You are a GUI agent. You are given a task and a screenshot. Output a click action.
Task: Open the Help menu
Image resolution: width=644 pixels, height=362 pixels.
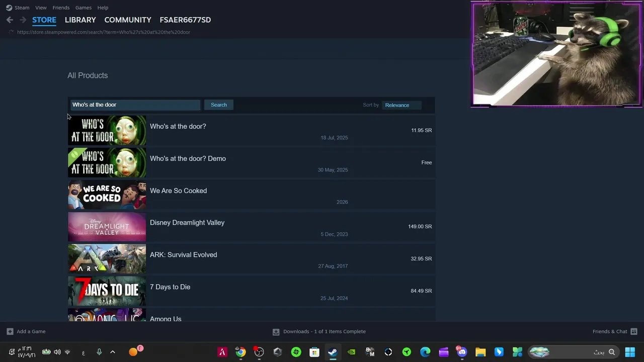(x=103, y=8)
